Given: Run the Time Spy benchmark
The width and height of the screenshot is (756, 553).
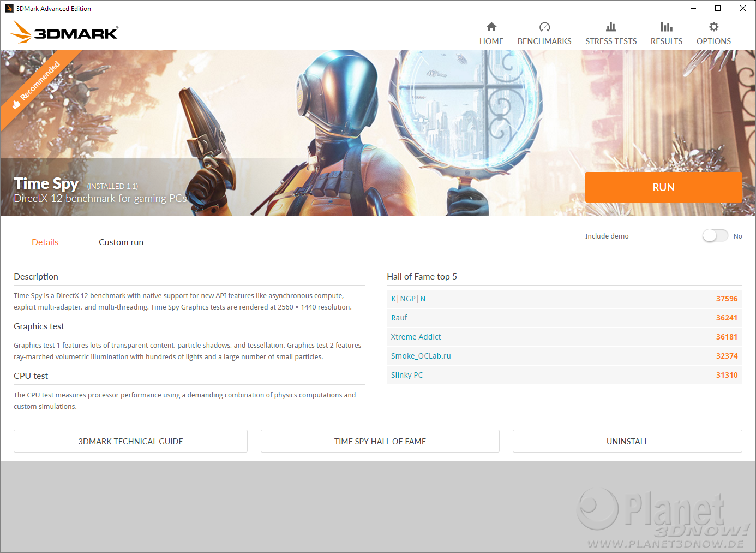Looking at the screenshot, I should [663, 187].
